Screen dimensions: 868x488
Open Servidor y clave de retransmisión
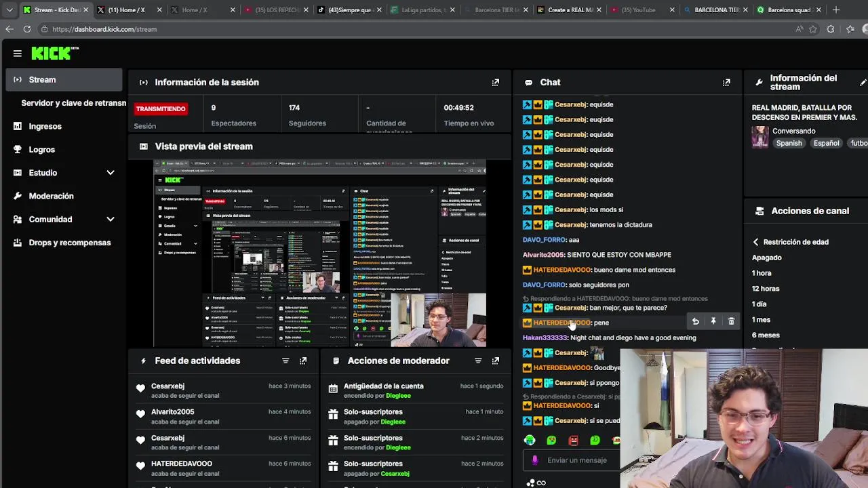(x=73, y=103)
